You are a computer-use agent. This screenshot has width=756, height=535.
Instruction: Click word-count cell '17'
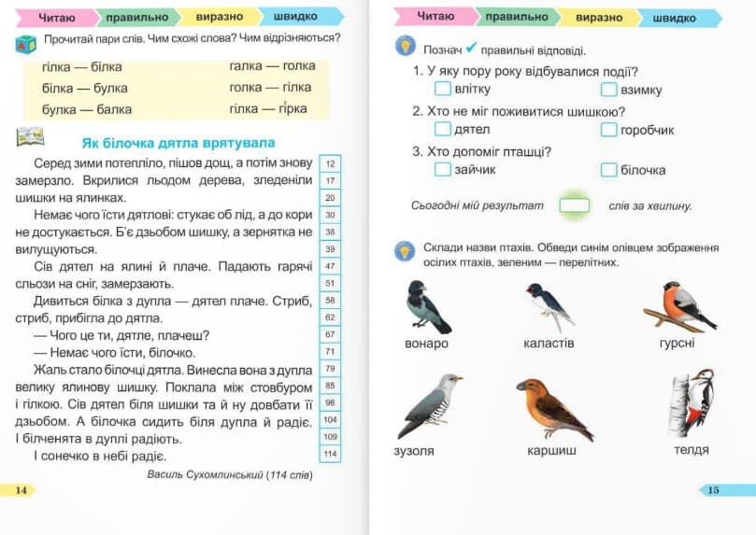point(330,180)
